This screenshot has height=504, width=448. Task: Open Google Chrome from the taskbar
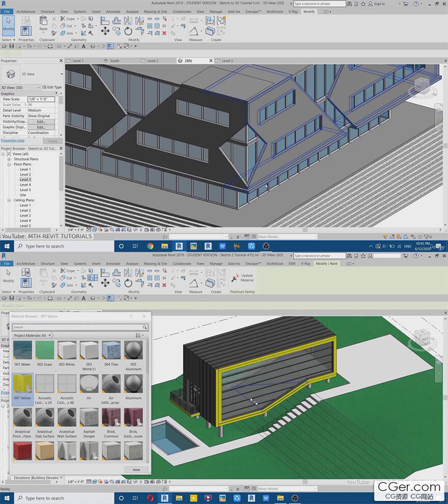tap(150, 246)
